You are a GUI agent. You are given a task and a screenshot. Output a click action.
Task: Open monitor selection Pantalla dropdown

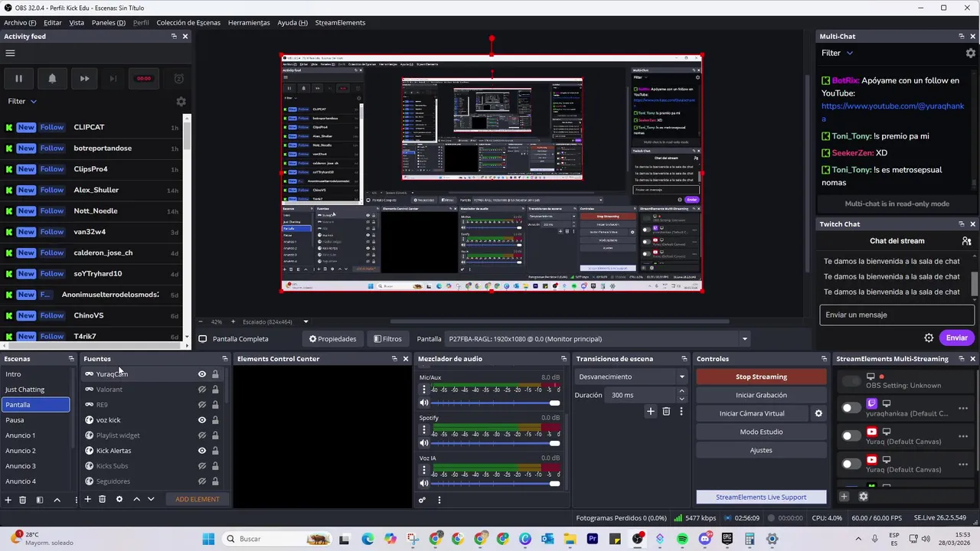tap(598, 339)
